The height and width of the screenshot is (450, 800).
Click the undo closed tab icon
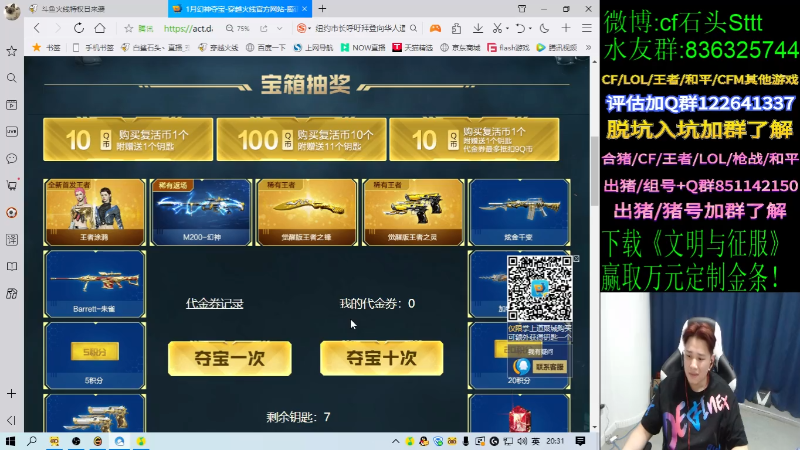pos(520,29)
